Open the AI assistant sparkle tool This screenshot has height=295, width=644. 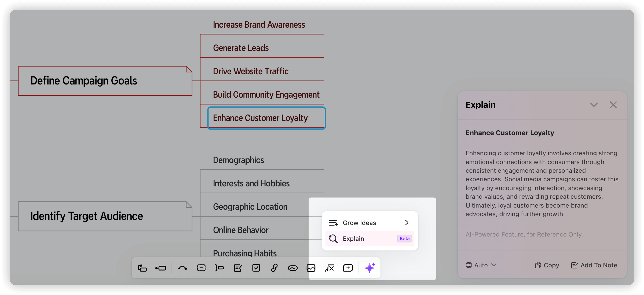(370, 268)
